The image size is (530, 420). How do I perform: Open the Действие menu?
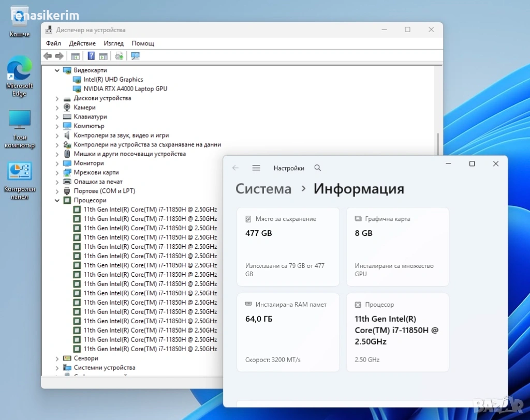[x=82, y=43]
